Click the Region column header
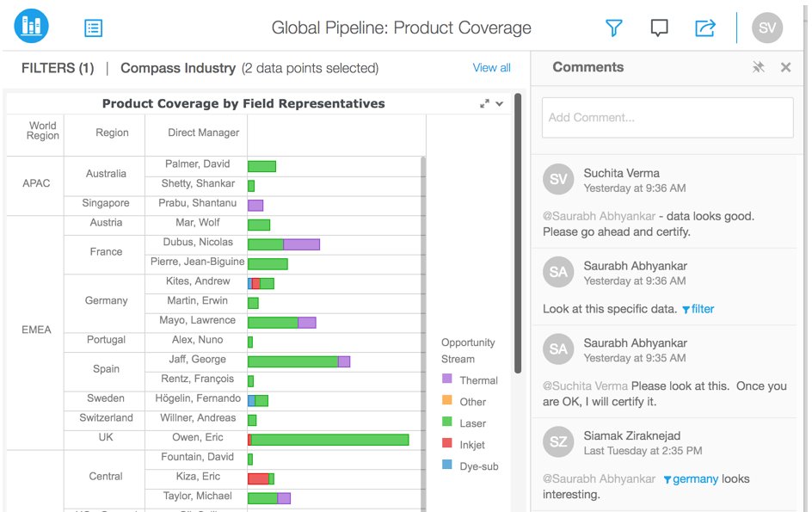This screenshot has height=512, width=812. 105,133
